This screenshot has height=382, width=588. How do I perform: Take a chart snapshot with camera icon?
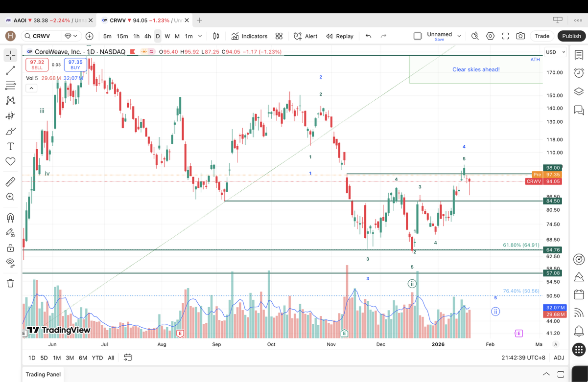point(520,36)
